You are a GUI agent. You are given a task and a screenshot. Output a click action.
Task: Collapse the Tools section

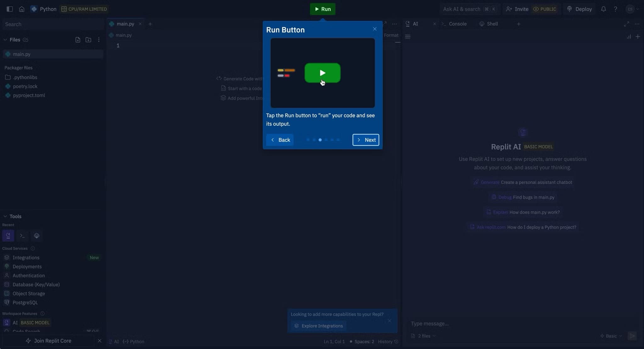tap(5, 216)
